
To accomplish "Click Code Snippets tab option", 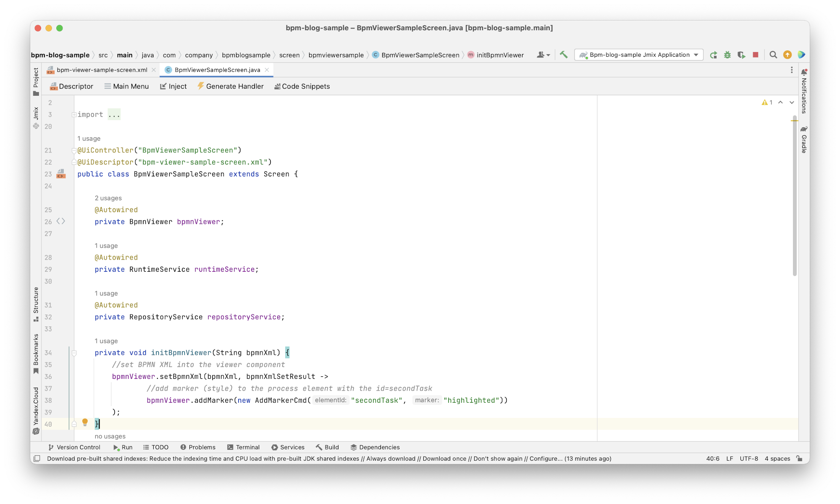I will pyautogui.click(x=302, y=87).
